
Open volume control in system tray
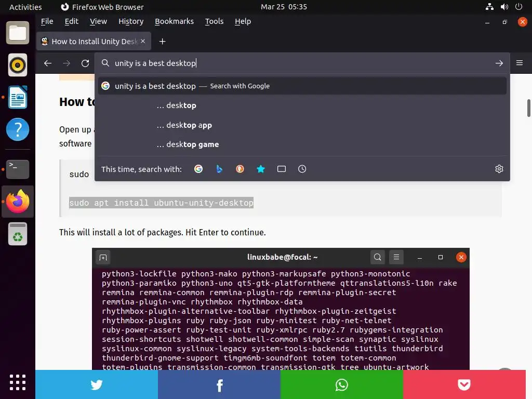coord(504,7)
